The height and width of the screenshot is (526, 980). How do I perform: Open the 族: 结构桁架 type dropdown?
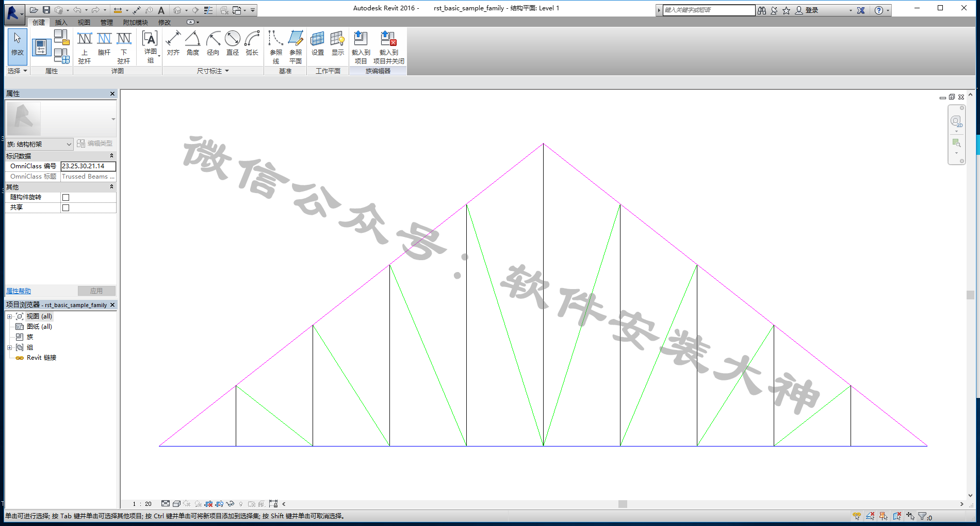point(39,144)
